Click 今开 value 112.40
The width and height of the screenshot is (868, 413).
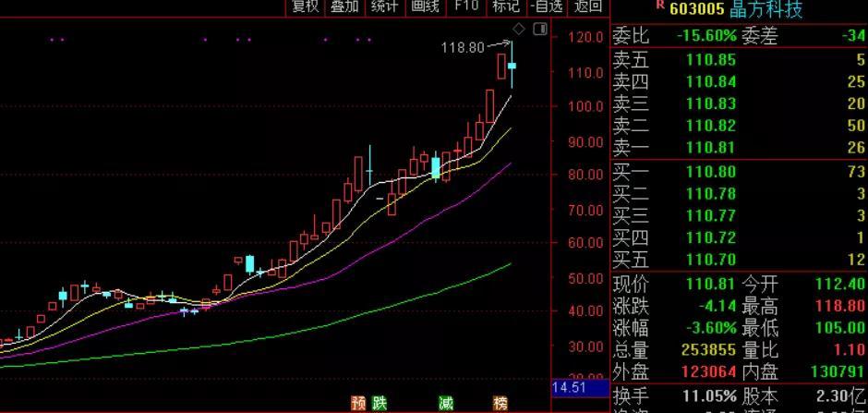coord(839,285)
